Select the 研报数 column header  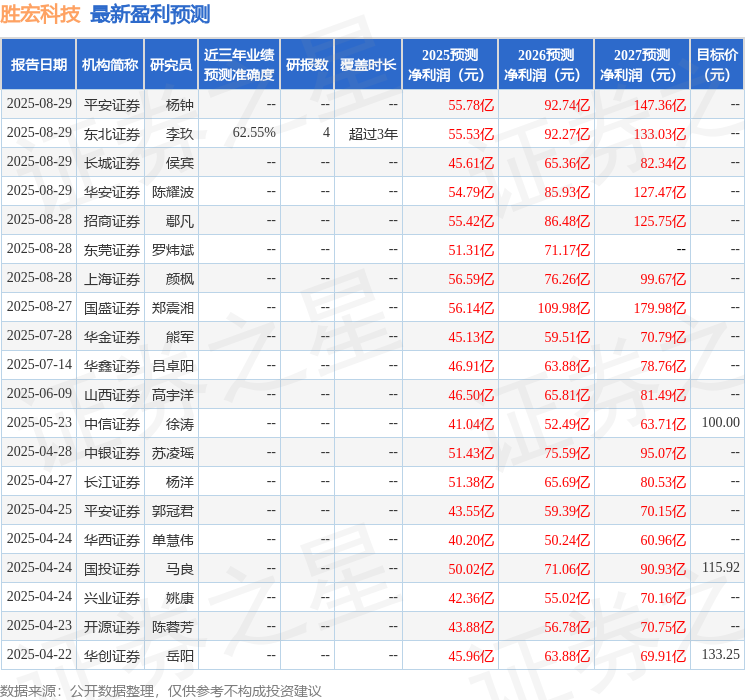pyautogui.click(x=307, y=65)
